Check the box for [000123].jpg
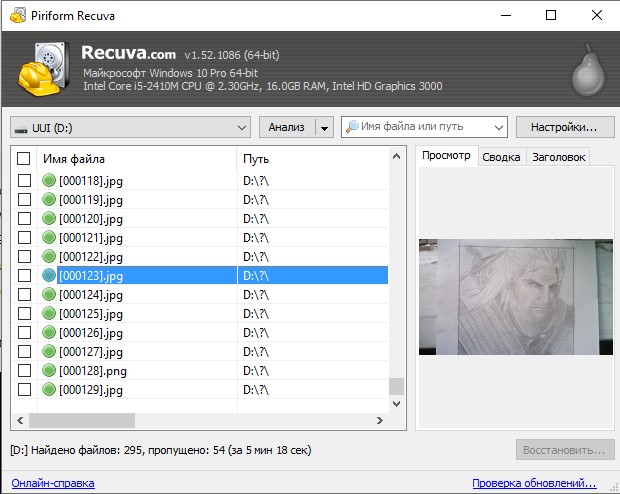 [x=25, y=275]
